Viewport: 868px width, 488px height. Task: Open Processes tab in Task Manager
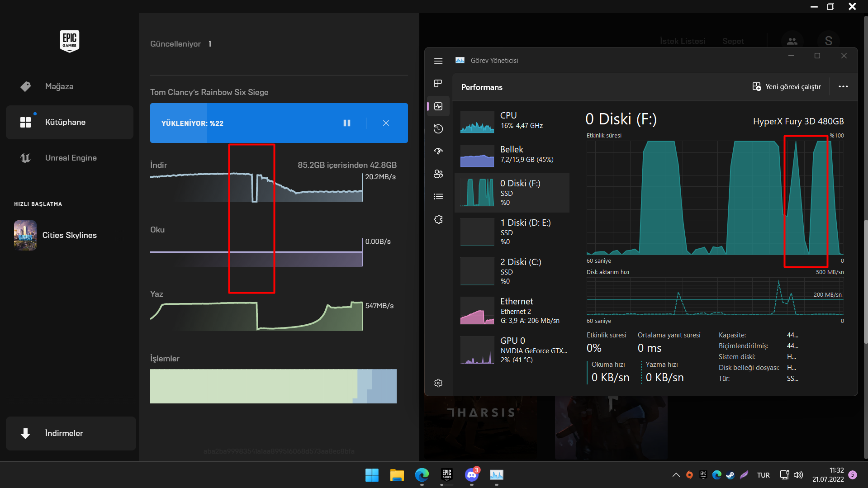[438, 83]
